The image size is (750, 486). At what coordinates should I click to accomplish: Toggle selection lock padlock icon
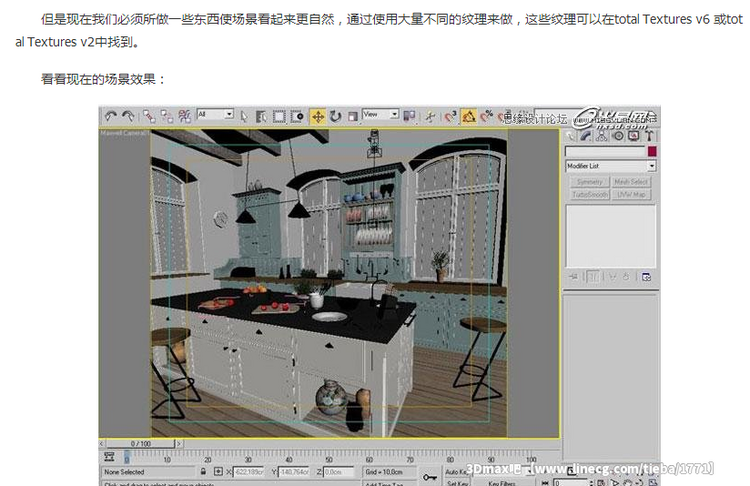point(204,471)
